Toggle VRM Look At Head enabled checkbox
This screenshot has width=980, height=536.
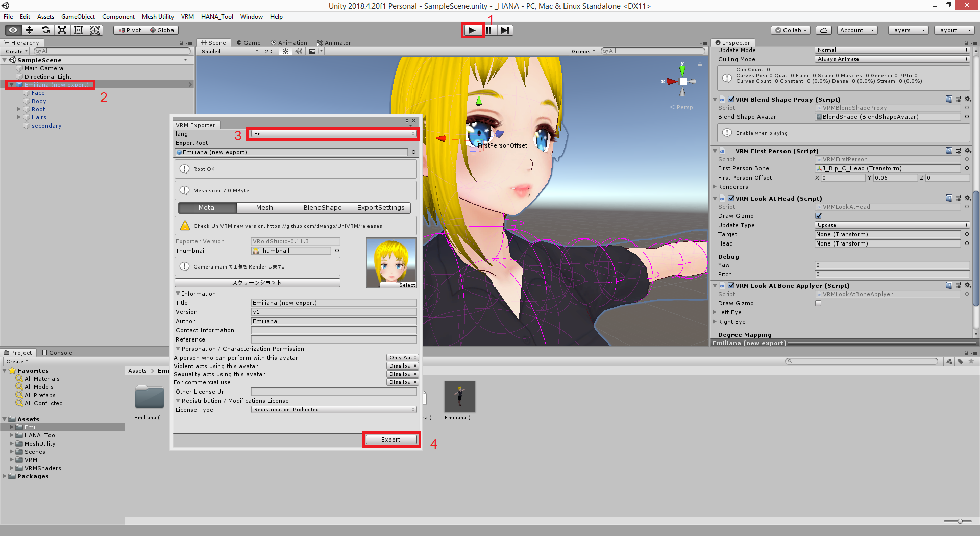[731, 198]
